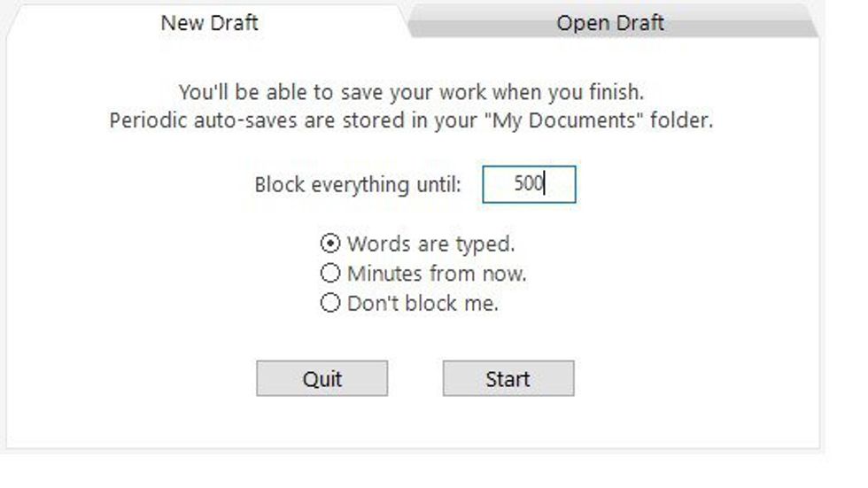Click the "Open Draft" tab title text
Screen dimensions: 868x488
coord(610,23)
